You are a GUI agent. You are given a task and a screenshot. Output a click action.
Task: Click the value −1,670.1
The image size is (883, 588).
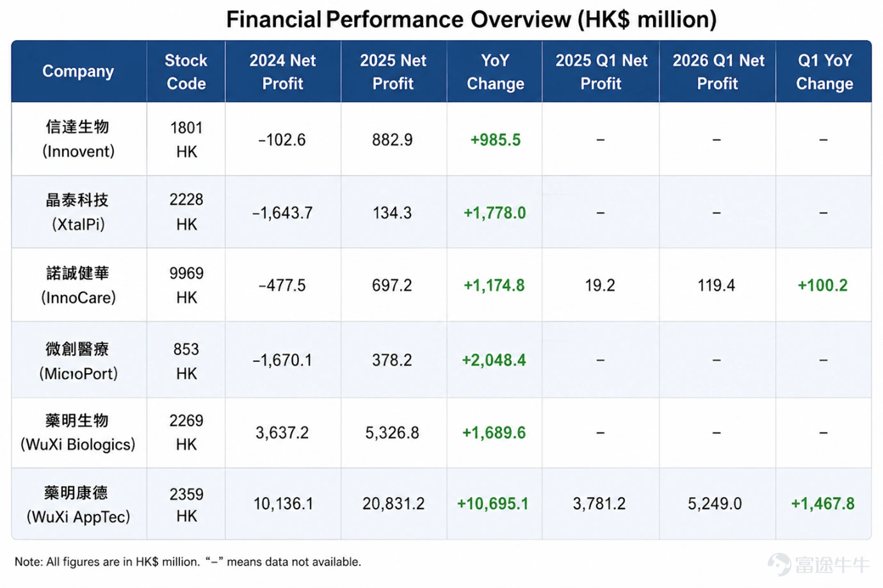282,360
